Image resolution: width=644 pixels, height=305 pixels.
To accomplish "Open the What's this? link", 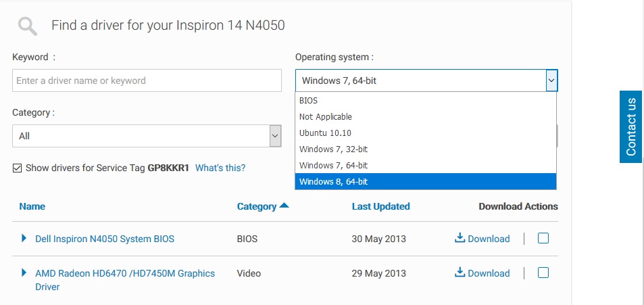I will 220,168.
